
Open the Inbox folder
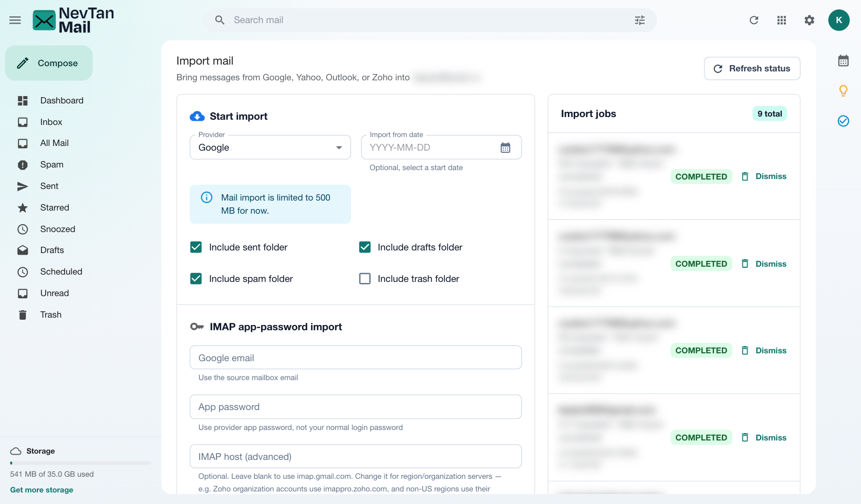(51, 122)
